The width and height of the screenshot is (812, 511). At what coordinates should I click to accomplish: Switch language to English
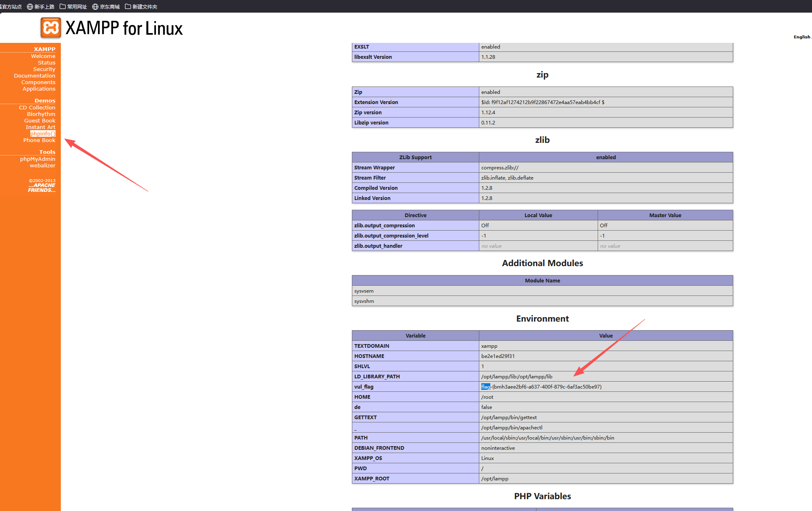point(802,37)
